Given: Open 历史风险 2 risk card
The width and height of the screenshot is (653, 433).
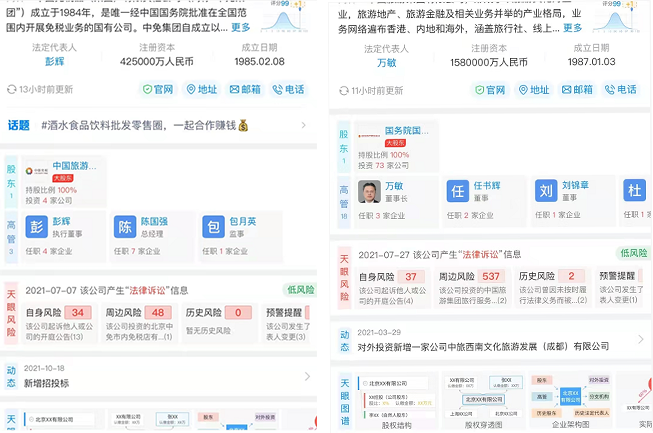Looking at the screenshot, I should [x=553, y=288].
